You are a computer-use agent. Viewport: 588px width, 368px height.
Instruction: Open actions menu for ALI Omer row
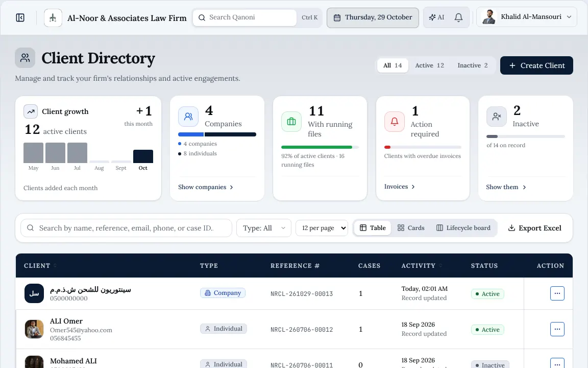coord(557,329)
